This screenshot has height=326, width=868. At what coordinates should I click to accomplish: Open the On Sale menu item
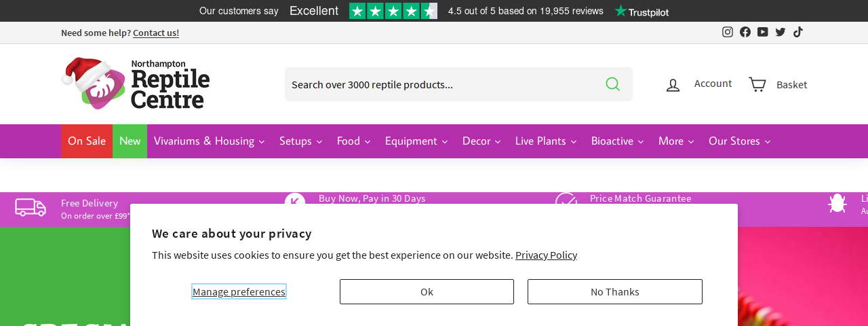(87, 141)
